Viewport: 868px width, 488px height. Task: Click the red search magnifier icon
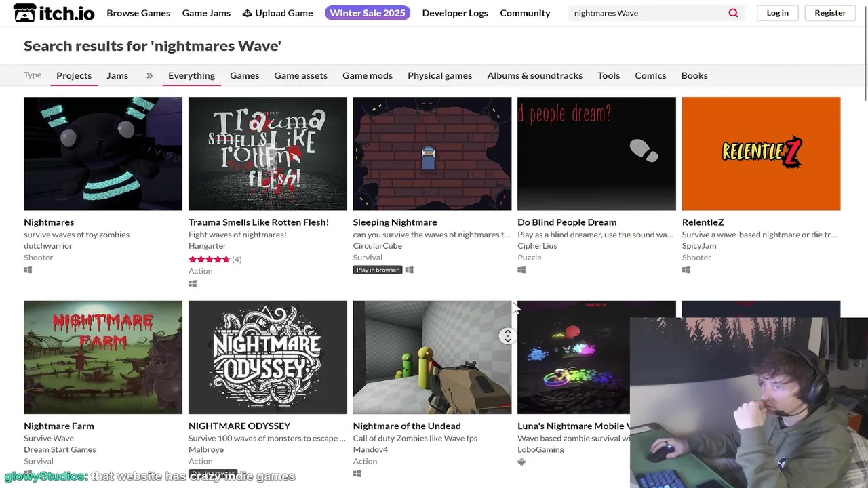click(733, 13)
